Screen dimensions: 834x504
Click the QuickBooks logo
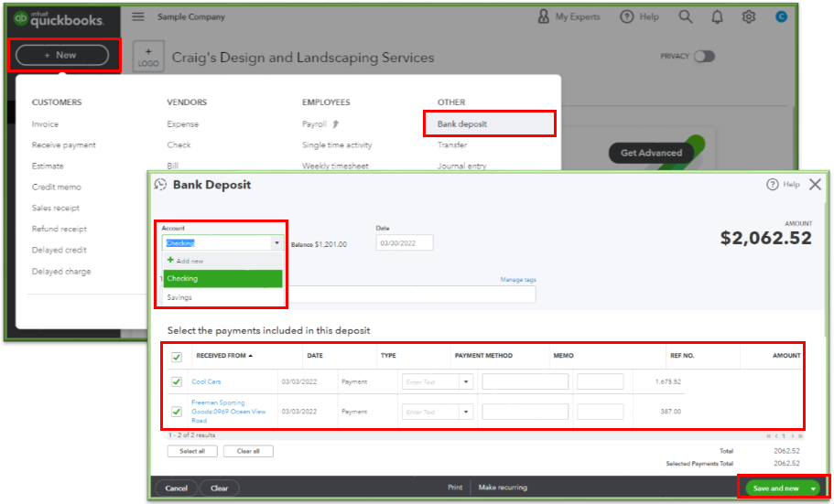tap(59, 19)
